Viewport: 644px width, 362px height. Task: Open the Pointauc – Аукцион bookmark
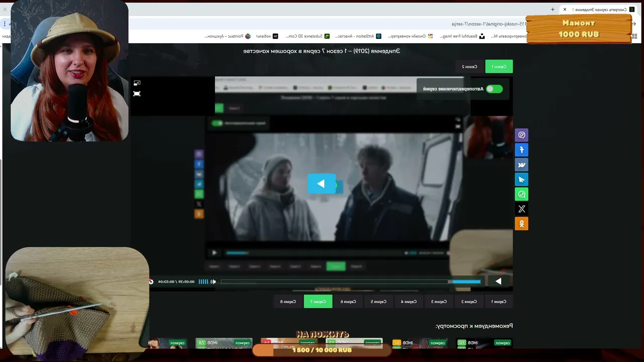[x=227, y=36]
